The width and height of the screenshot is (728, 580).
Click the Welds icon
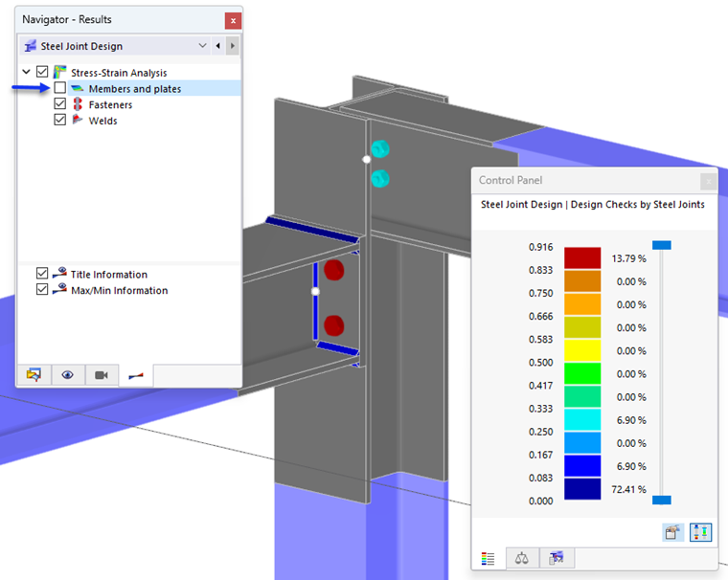[77, 120]
